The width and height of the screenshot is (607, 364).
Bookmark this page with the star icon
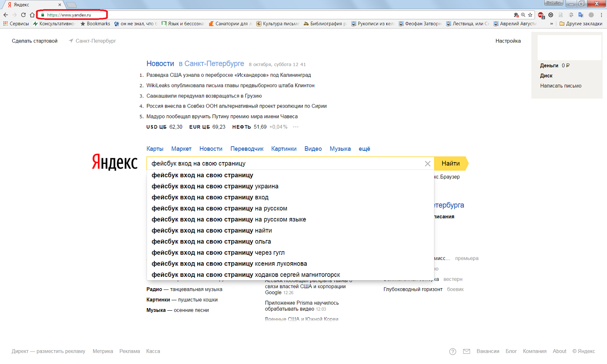(530, 15)
